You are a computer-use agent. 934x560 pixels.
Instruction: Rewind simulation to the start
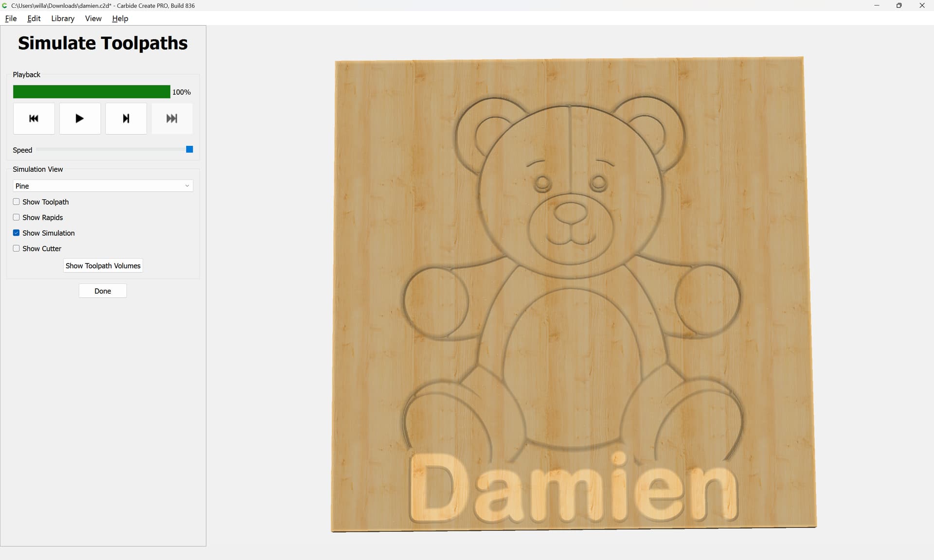pos(34,119)
